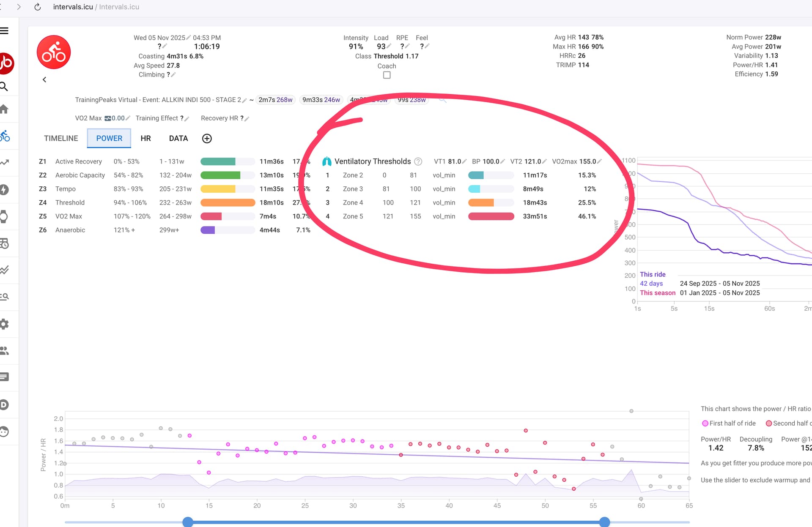Click the 2m7s 268w interval chip
This screenshot has width=812, height=527.
275,100
